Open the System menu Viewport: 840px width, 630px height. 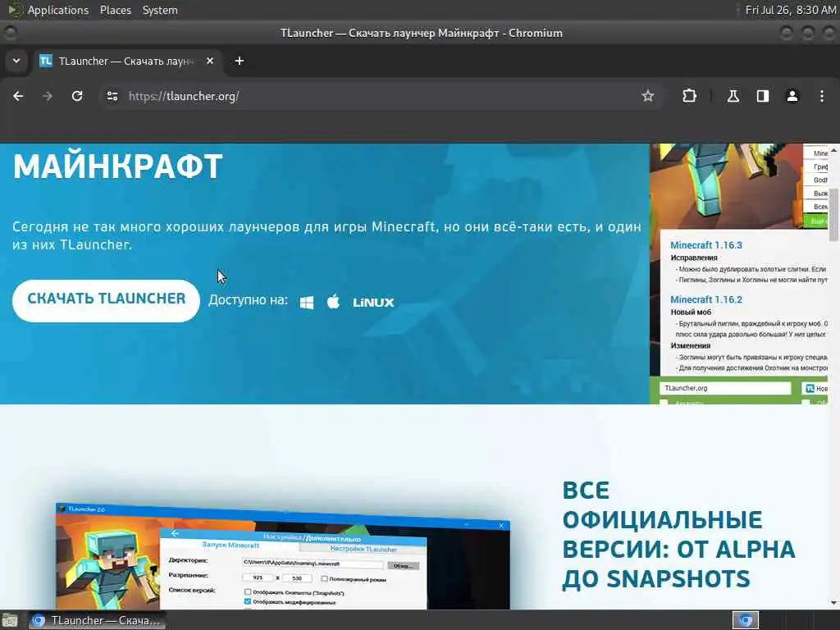(x=160, y=10)
